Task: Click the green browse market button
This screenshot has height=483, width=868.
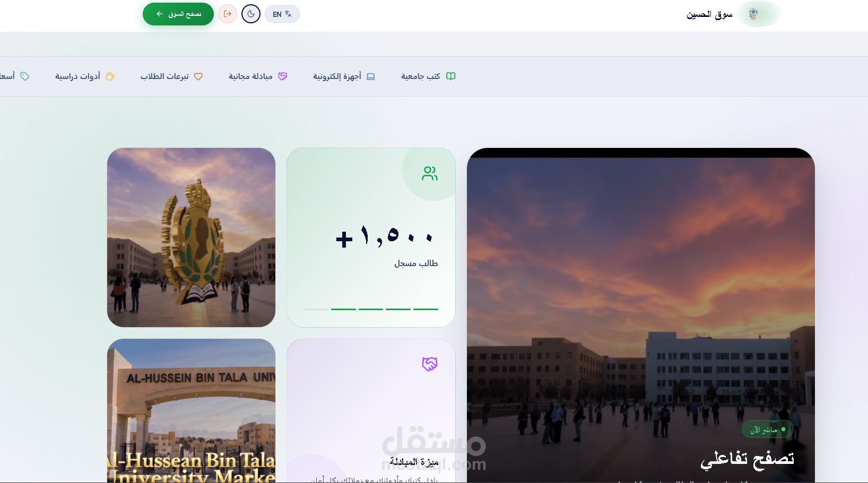Action: click(178, 14)
